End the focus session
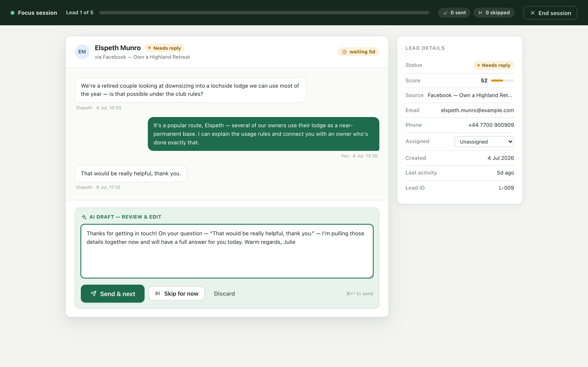The image size is (588, 367). (550, 13)
